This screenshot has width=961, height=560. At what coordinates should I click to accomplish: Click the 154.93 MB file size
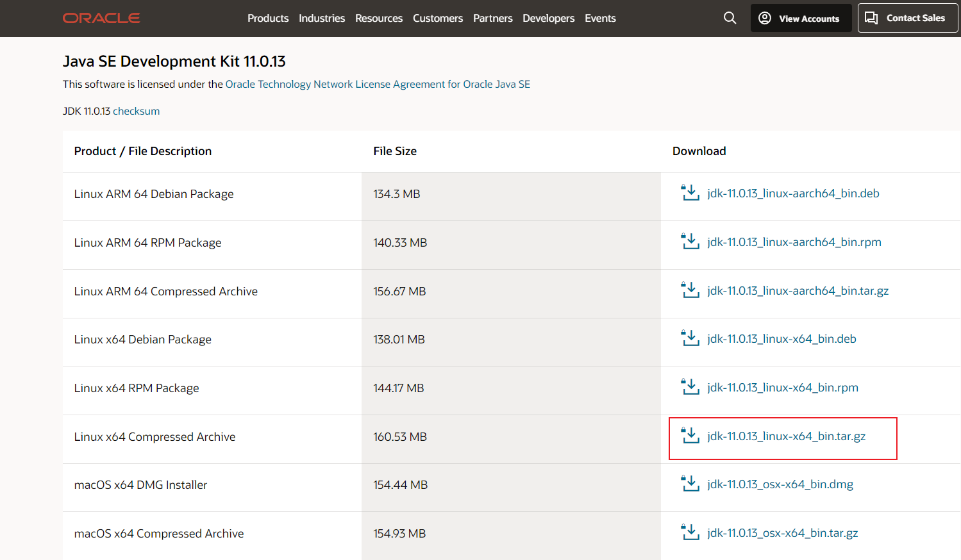(x=400, y=533)
